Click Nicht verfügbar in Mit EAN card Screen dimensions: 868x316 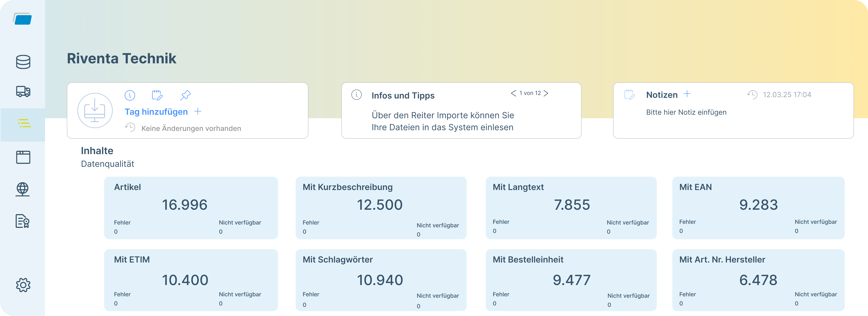tap(815, 222)
